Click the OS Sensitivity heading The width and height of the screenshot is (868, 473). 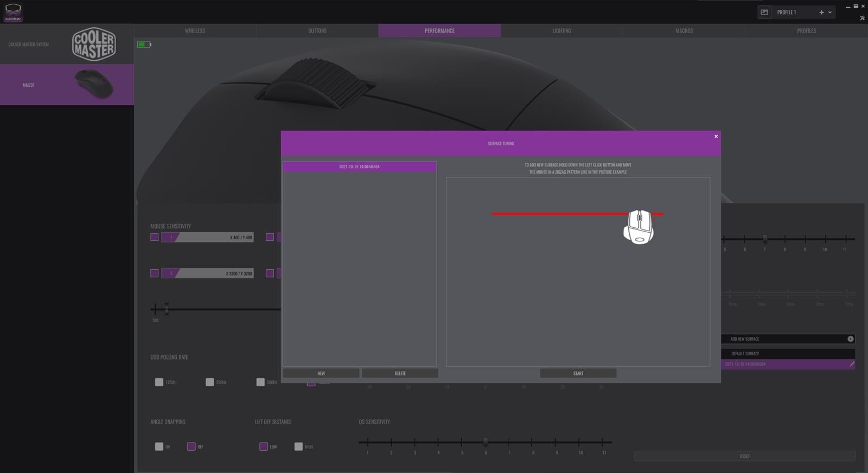point(374,421)
